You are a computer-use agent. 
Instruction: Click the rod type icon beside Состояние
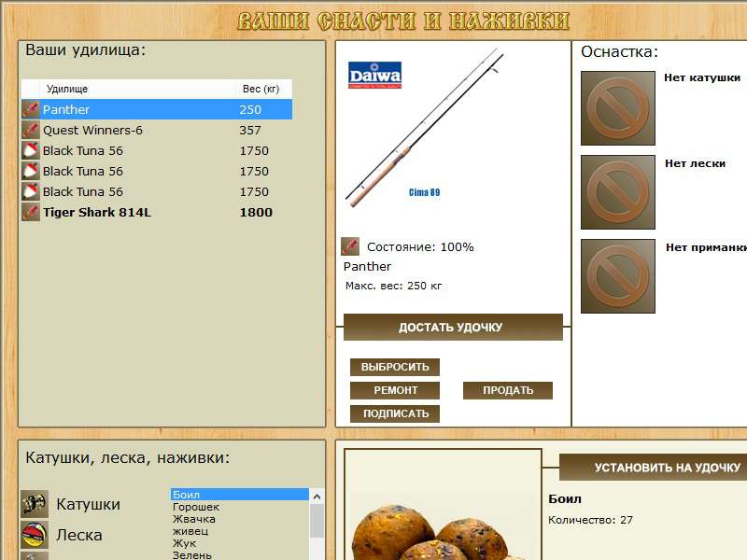350,246
